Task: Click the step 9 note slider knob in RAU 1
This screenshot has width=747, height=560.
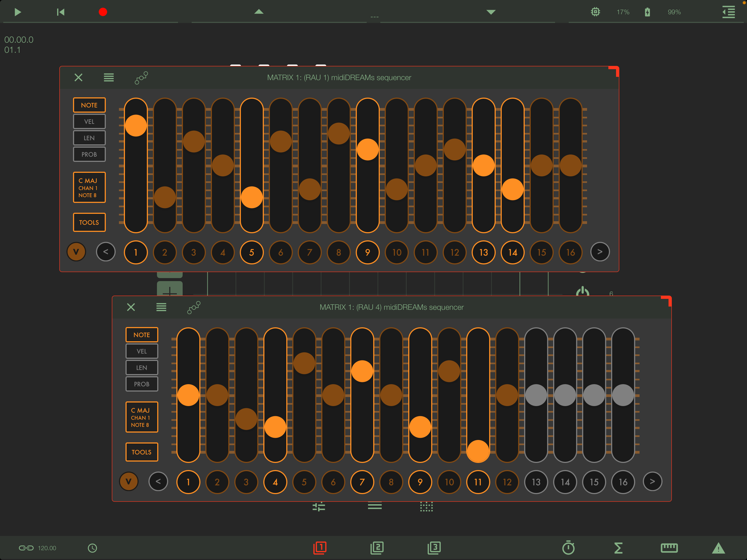Action: click(367, 149)
